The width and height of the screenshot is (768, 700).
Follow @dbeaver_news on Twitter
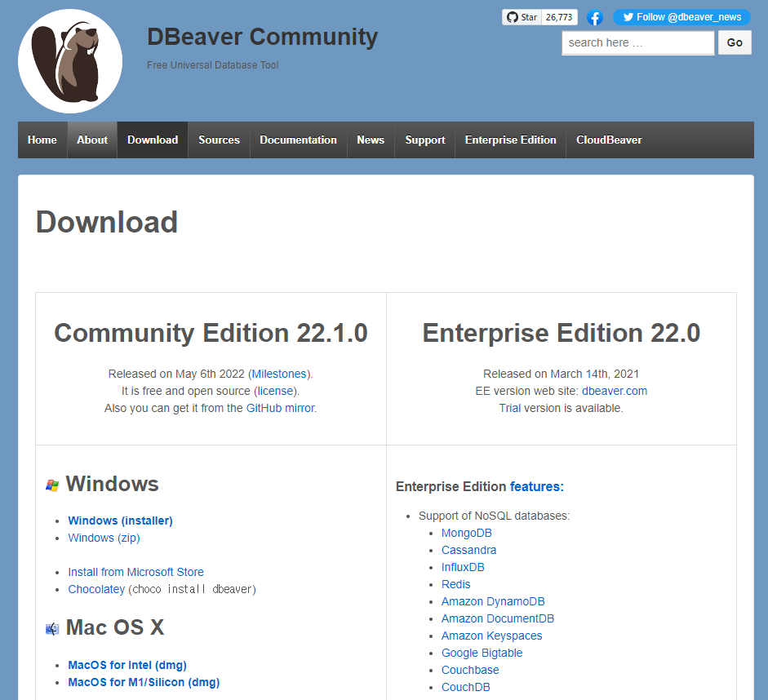pyautogui.click(x=681, y=17)
